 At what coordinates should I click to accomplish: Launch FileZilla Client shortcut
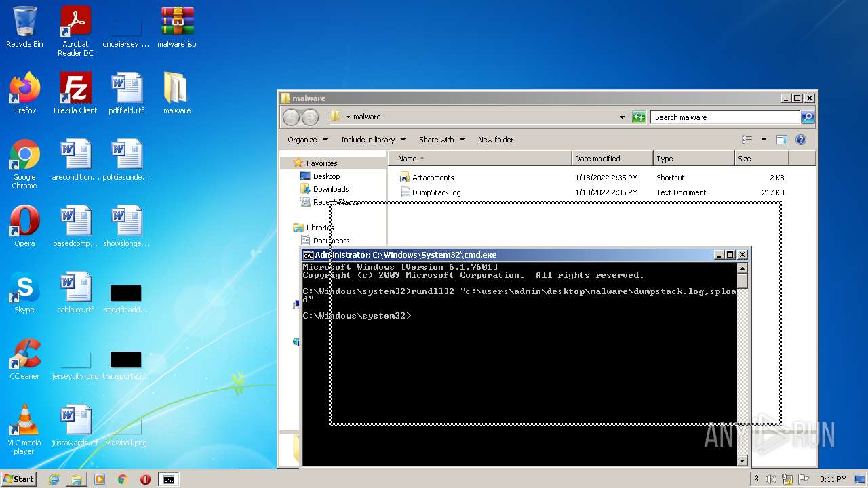pos(75,94)
